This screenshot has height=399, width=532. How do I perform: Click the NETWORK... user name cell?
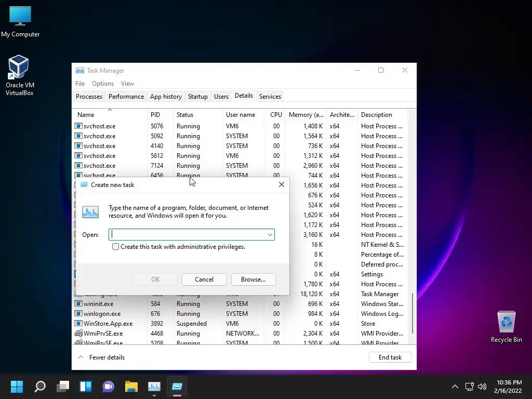point(243,333)
